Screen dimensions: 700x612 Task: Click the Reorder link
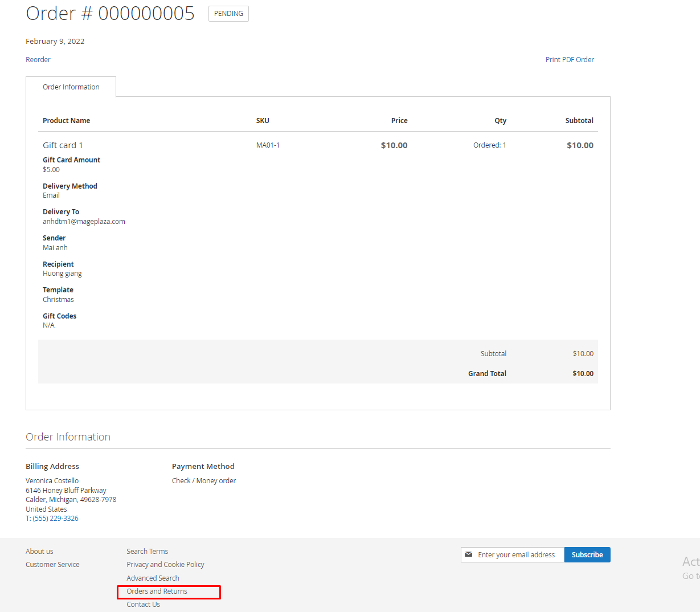click(x=38, y=59)
